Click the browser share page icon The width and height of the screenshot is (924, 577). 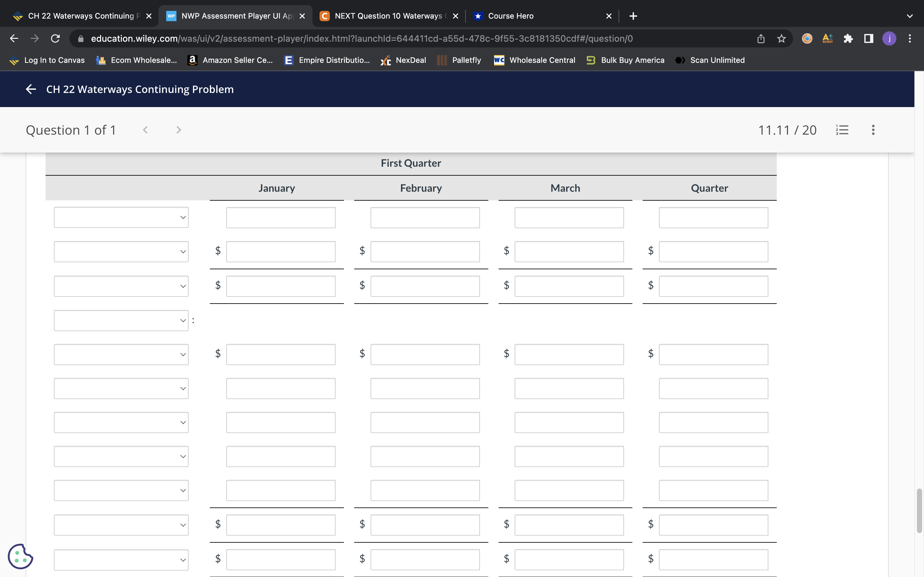[761, 38]
